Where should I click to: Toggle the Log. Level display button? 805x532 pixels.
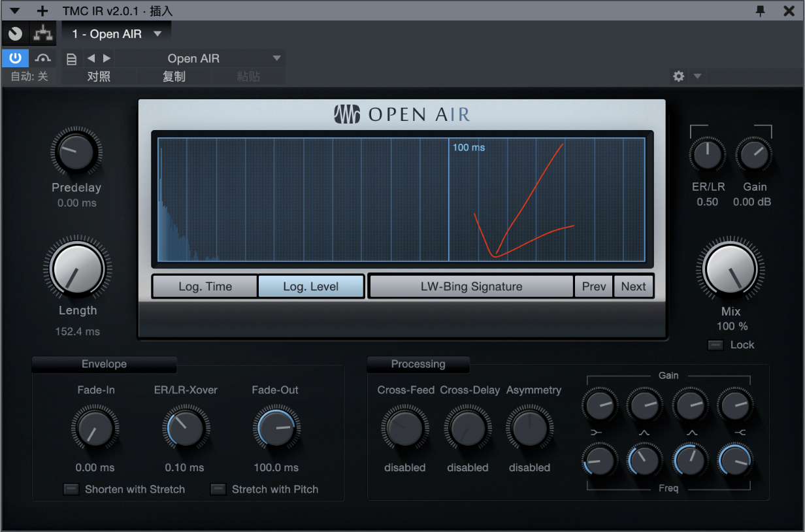click(311, 286)
